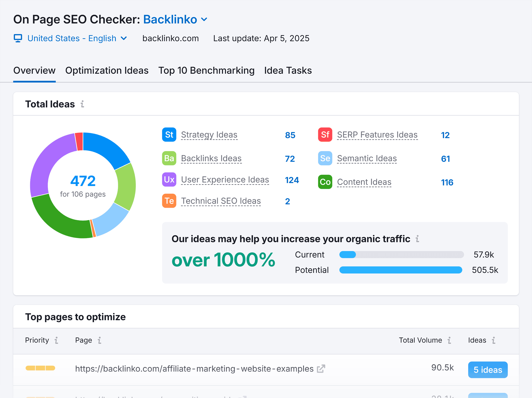Click the Total Volume column info icon
532x398 pixels.
coord(449,340)
